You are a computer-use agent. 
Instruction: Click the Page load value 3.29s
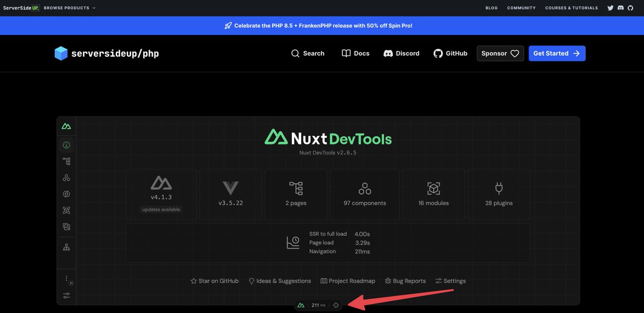[362, 243]
